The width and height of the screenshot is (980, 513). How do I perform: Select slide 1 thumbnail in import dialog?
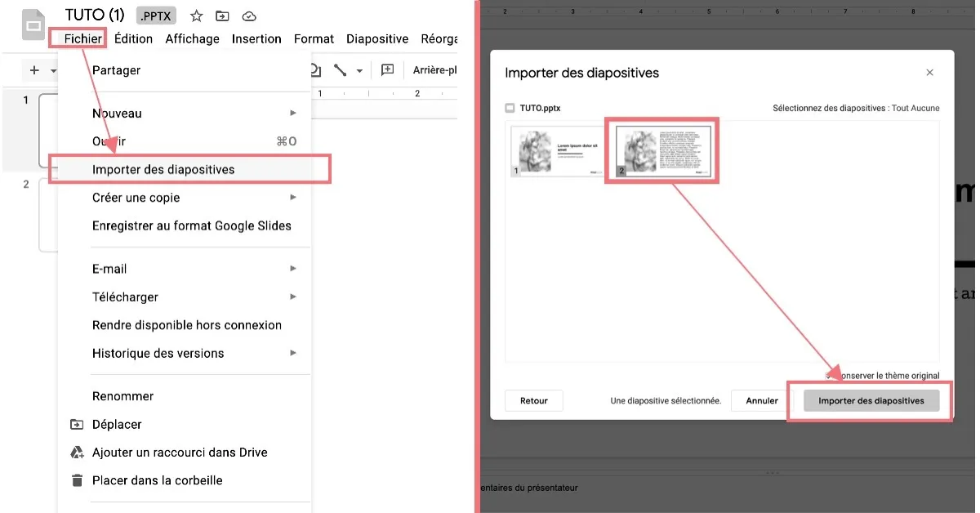[555, 151]
